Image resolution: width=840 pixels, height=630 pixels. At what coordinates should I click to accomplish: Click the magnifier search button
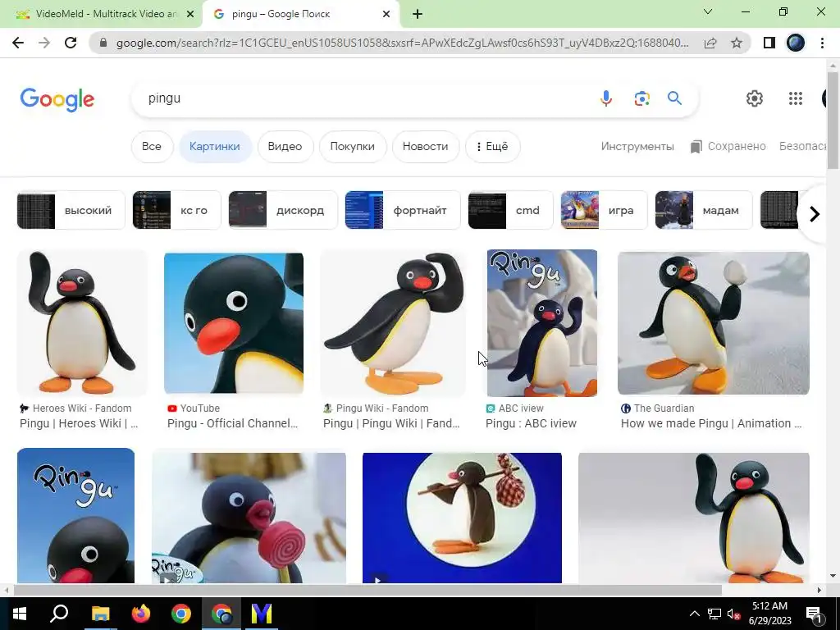coord(674,98)
